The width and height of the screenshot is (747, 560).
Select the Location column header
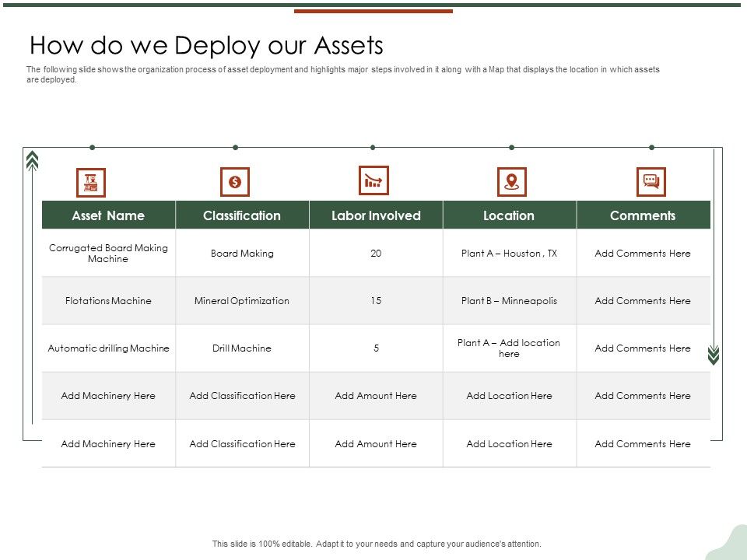pyautogui.click(x=509, y=215)
